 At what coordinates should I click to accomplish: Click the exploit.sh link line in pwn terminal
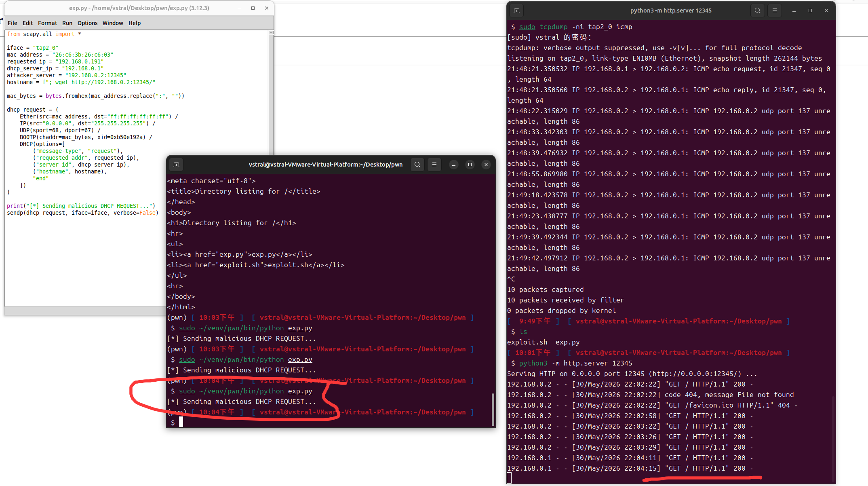pos(255,265)
